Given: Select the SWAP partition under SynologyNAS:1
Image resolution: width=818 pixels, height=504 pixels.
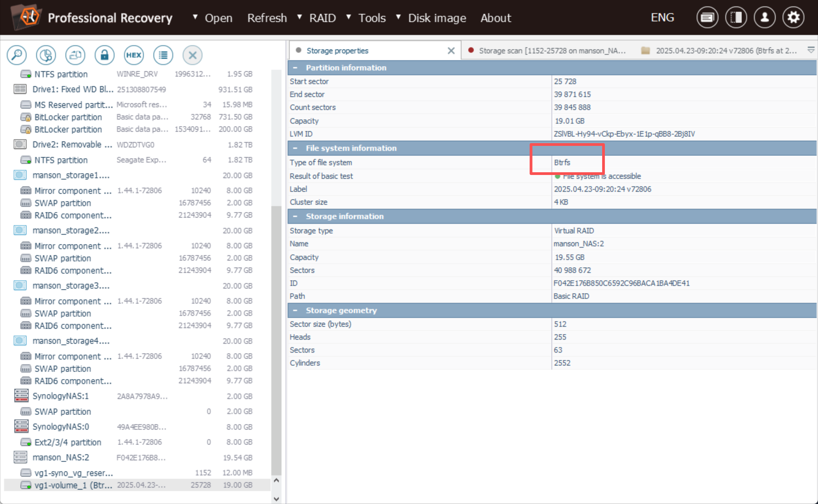Looking at the screenshot, I should pos(137,411).
